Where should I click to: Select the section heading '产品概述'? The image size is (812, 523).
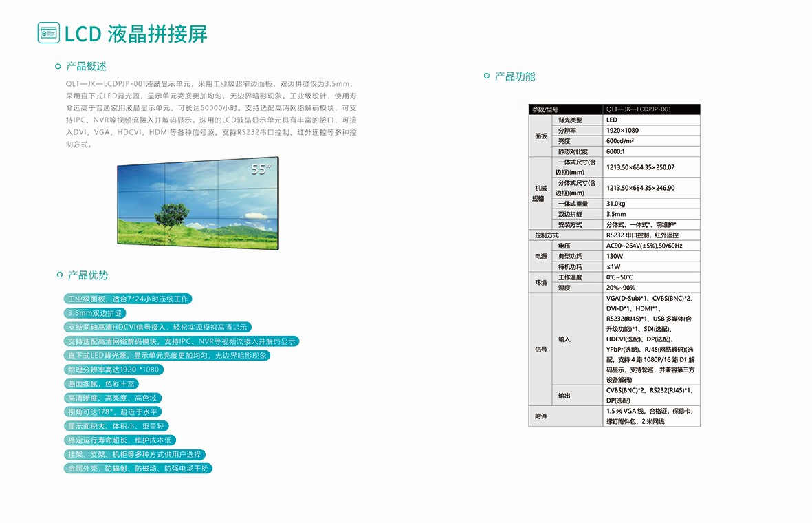click(x=86, y=66)
